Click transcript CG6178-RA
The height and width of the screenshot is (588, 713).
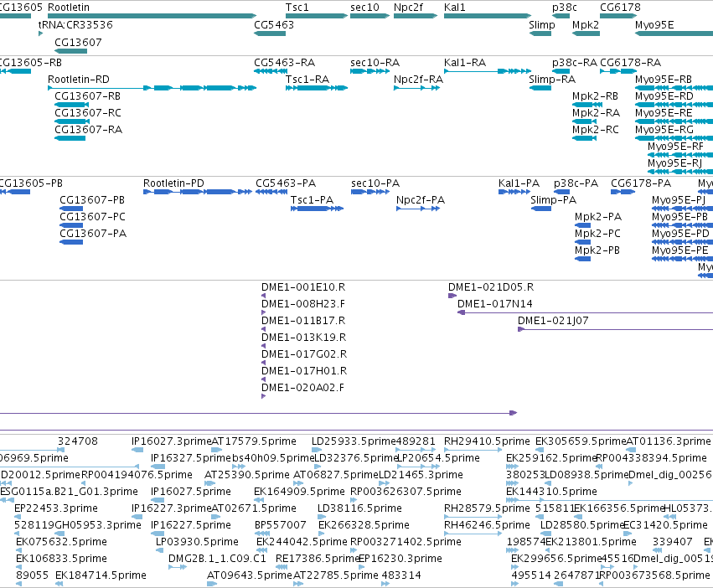pyautogui.click(x=631, y=62)
